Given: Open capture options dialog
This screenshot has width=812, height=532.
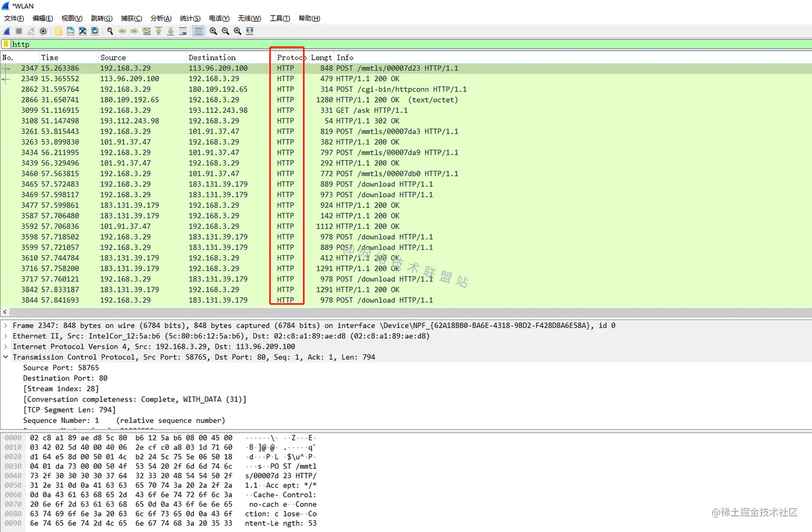Looking at the screenshot, I should (44, 31).
